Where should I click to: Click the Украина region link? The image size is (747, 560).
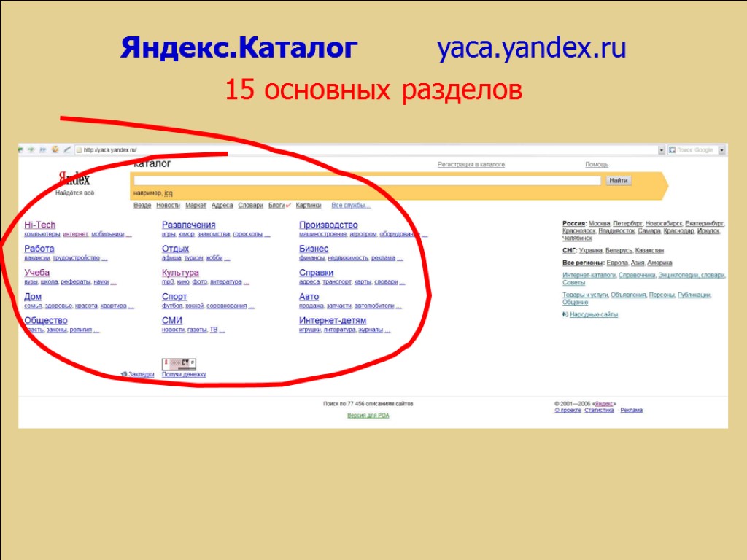(x=591, y=251)
